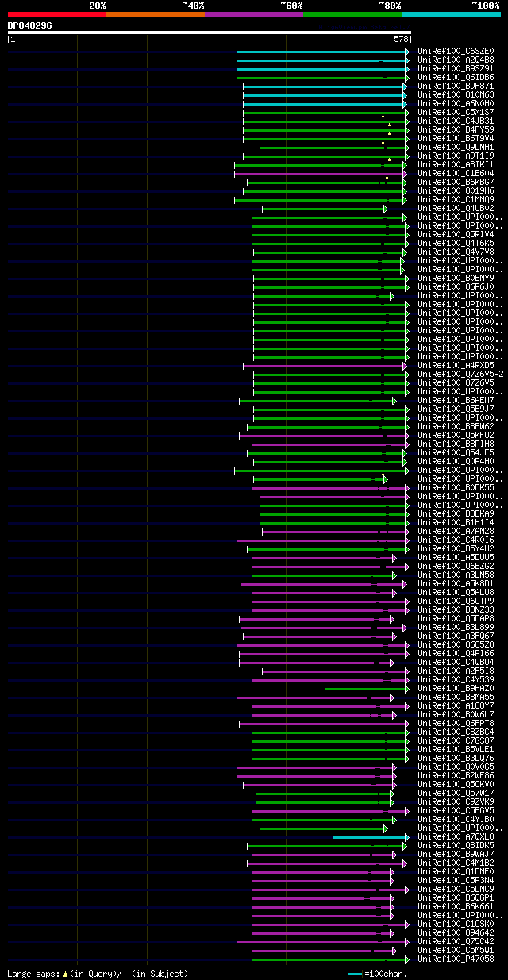This screenshot has height=980, width=508.
Task: Click the UniRef100_Q6IDB6 label
Action: click(456, 78)
